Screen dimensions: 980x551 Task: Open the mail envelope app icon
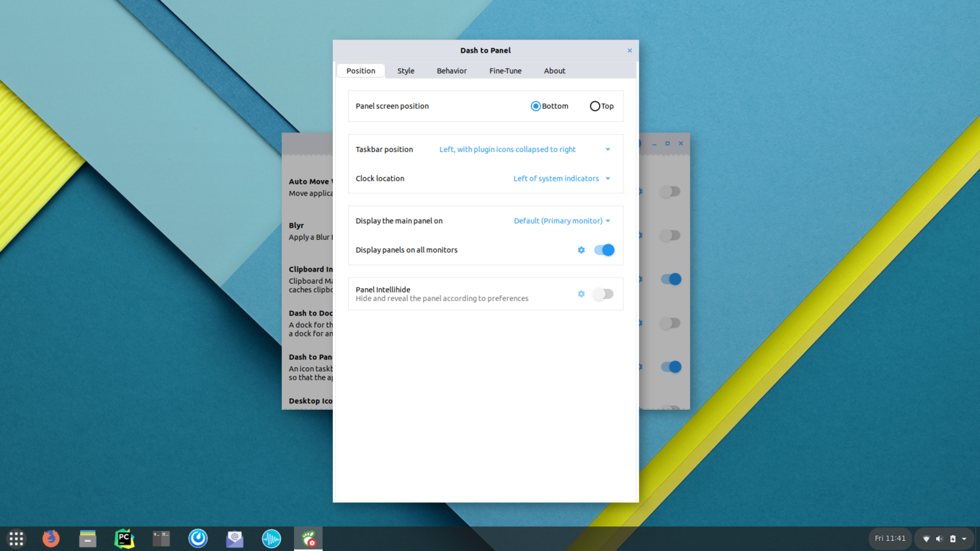(235, 538)
